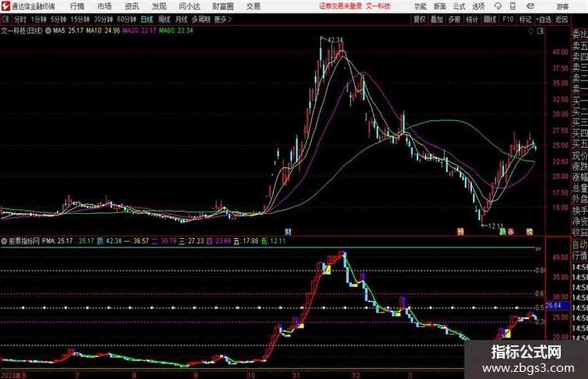Click the 通达信 app logo icon
Screen dimensions: 588x379
(x=6, y=6)
